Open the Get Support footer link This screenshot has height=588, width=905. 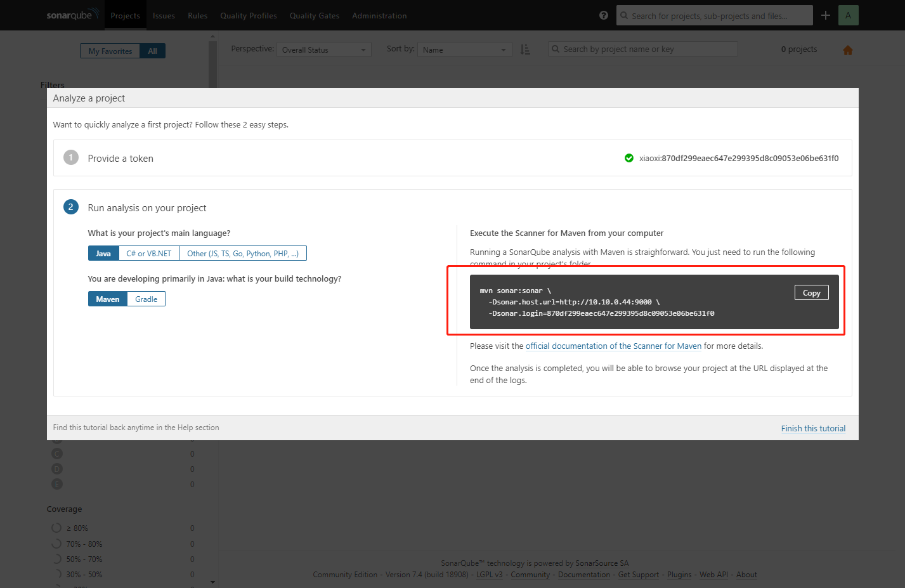[x=639, y=575]
